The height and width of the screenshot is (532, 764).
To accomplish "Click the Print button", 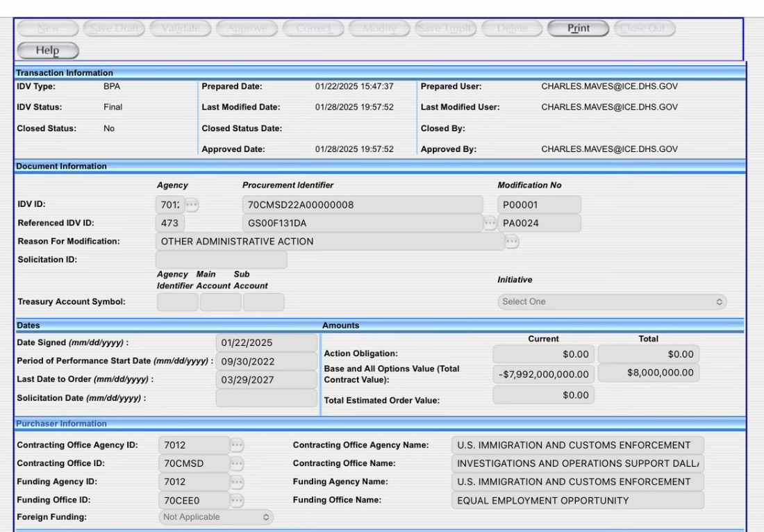I will click(x=578, y=28).
